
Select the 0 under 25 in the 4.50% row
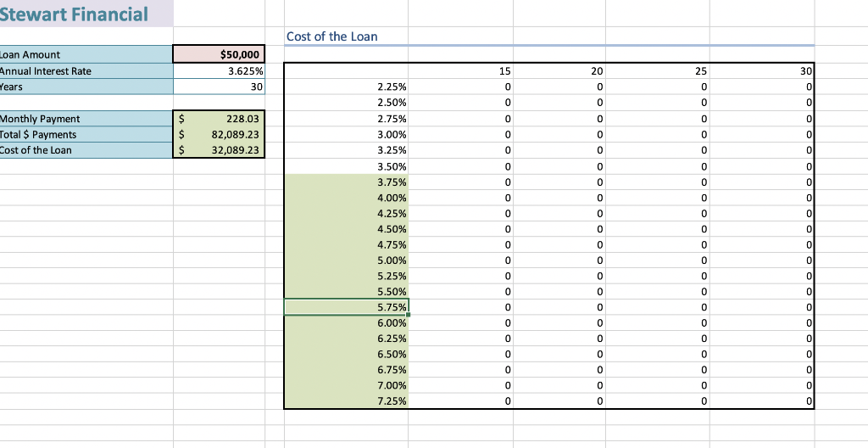(658, 228)
